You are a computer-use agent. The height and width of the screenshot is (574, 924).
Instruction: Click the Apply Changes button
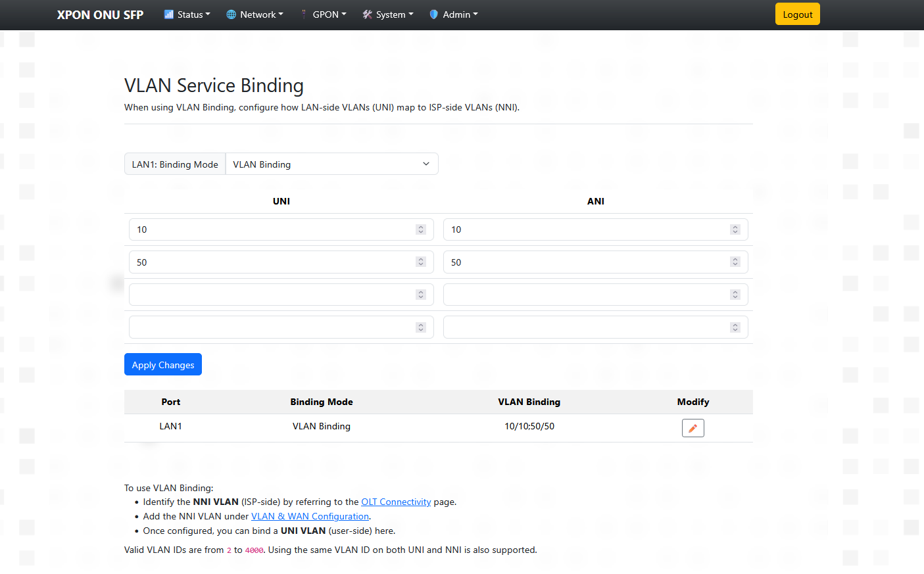coord(163,365)
